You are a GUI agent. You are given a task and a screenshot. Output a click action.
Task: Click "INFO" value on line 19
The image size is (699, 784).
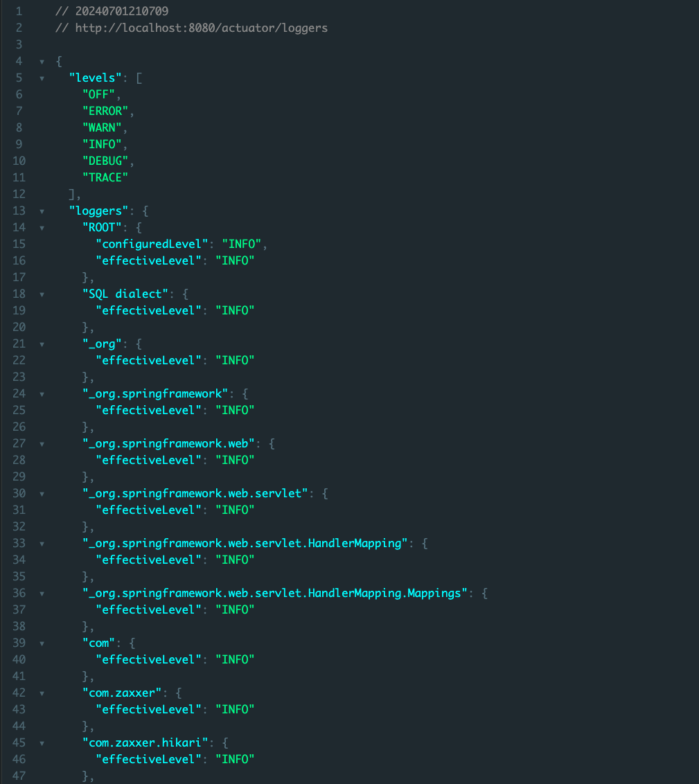coord(235,310)
